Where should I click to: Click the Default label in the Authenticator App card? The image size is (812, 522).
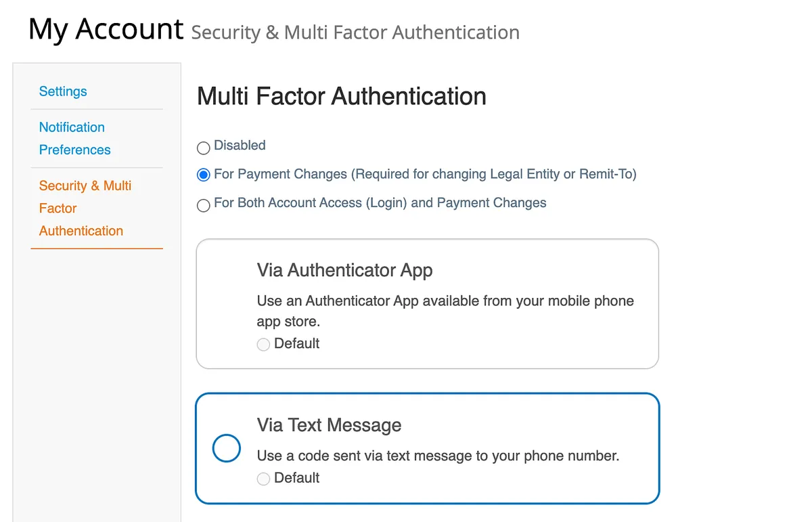point(296,343)
